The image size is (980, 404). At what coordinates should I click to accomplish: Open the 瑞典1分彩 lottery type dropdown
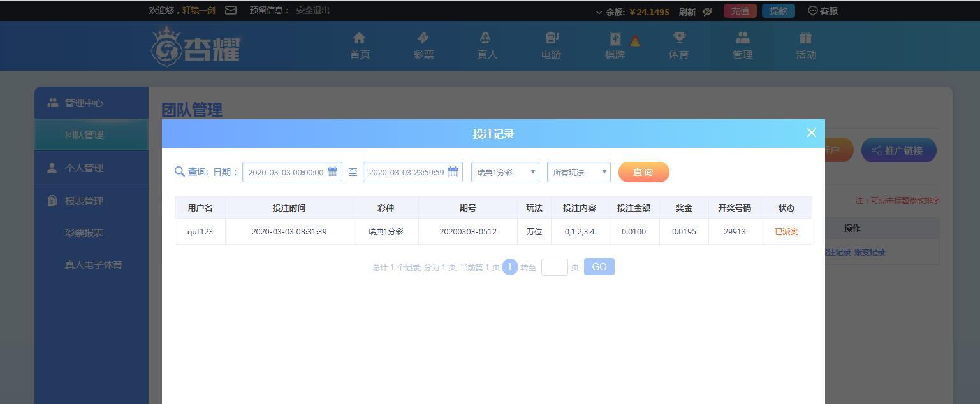505,172
